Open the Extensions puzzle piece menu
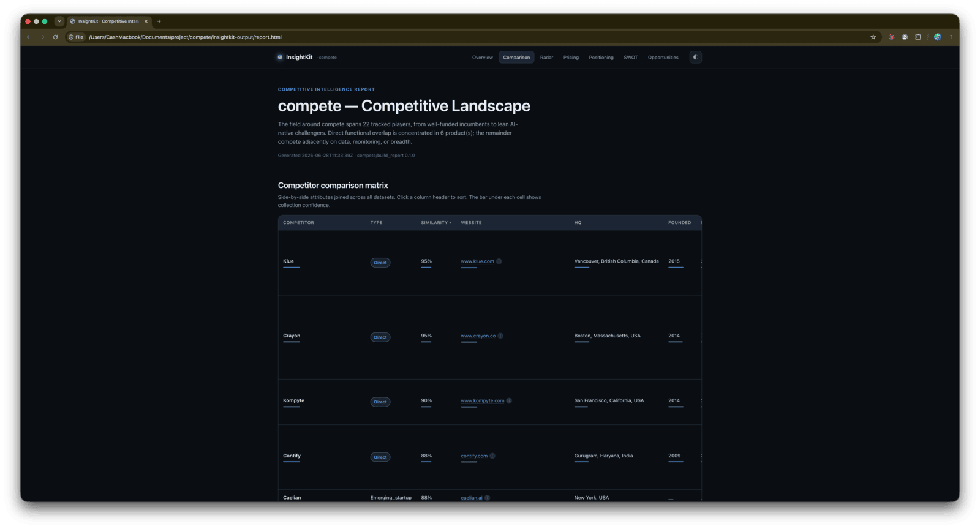The image size is (980, 529). 918,37
